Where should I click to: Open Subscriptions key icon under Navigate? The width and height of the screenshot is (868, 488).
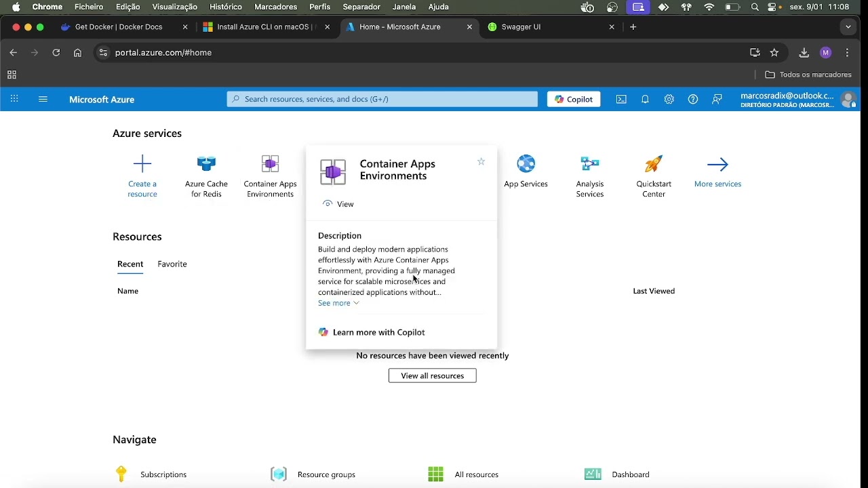pyautogui.click(x=121, y=474)
